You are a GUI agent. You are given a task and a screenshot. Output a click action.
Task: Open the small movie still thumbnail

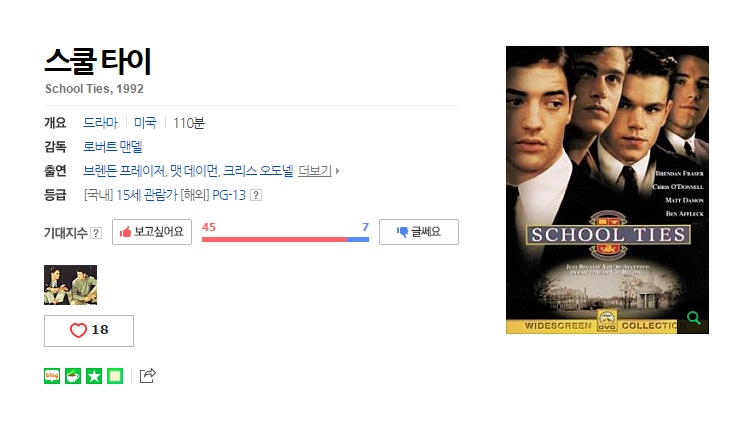pos(71,285)
